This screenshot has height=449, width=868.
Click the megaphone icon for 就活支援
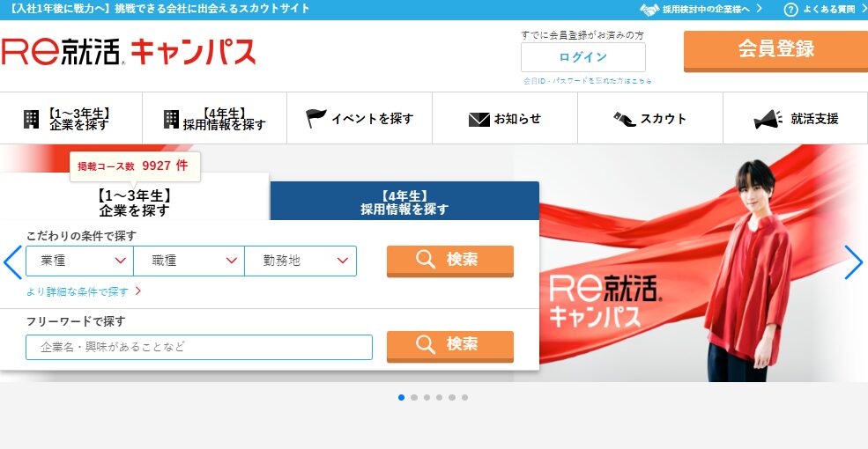(768, 119)
